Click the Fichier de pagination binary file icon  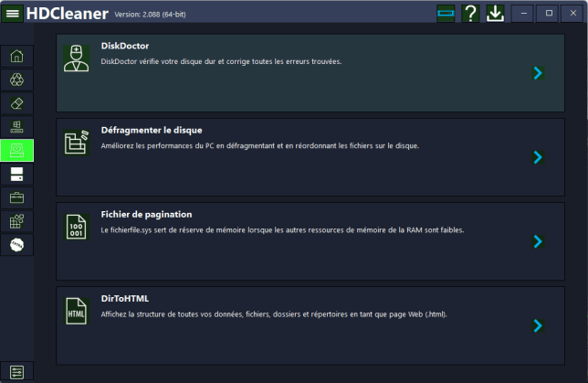tap(77, 226)
